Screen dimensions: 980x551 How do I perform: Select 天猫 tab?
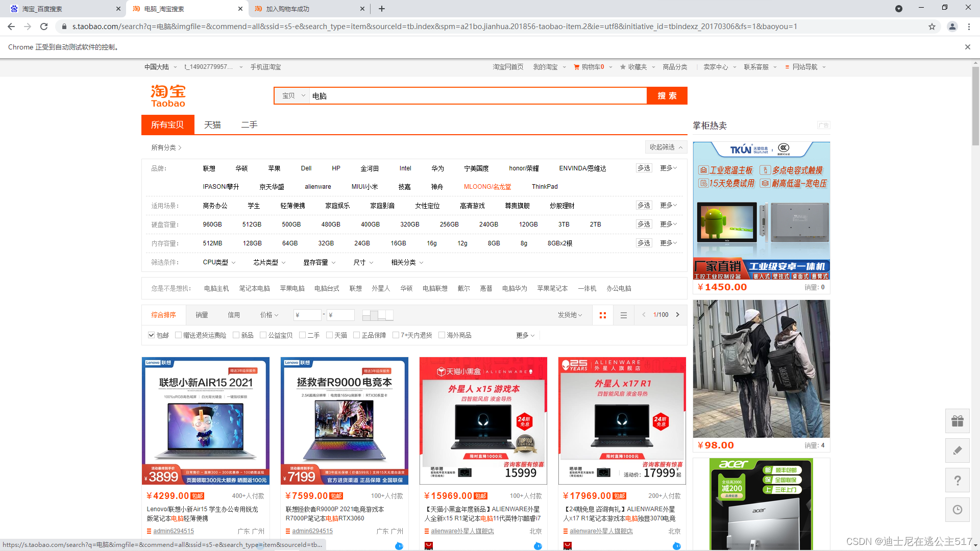pos(212,125)
